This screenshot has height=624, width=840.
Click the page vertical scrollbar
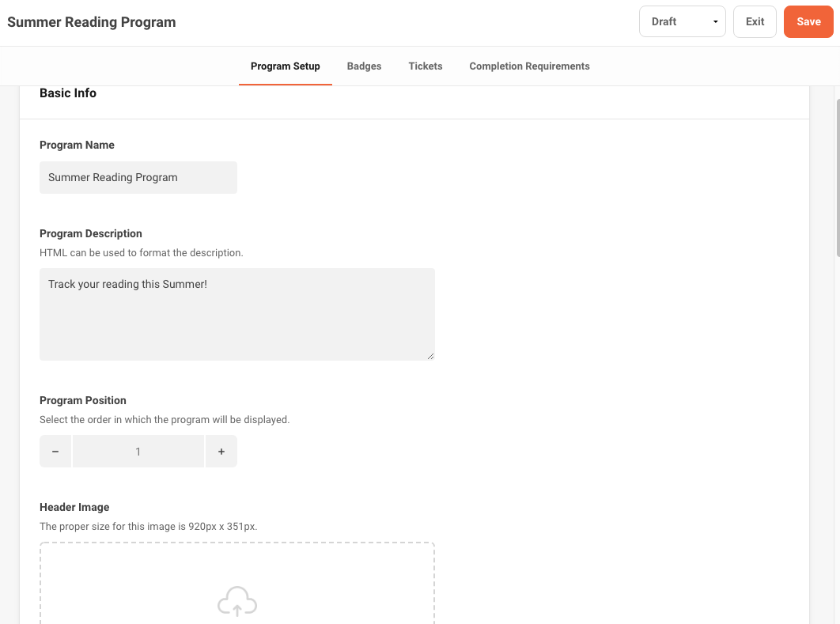click(x=837, y=178)
